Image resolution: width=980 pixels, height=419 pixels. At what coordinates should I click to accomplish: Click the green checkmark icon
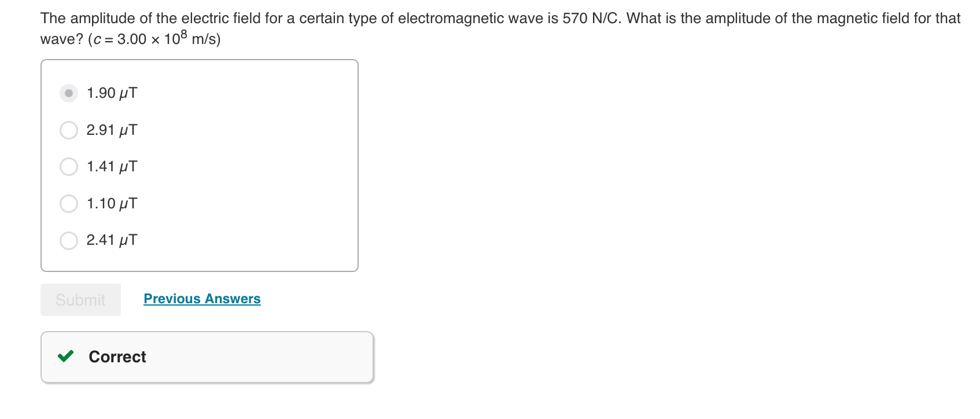[x=65, y=356]
